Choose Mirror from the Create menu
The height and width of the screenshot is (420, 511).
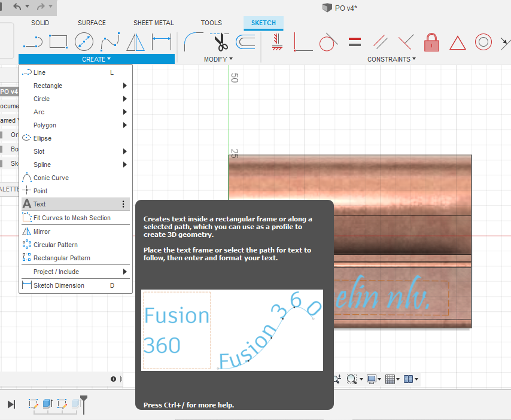point(75,232)
